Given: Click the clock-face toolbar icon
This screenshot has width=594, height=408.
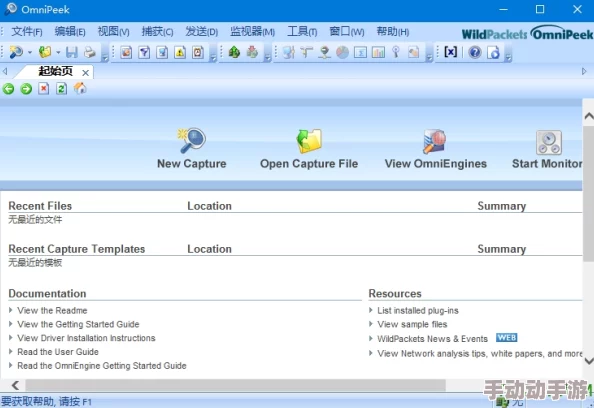Looking at the screenshot, I should (198, 52).
